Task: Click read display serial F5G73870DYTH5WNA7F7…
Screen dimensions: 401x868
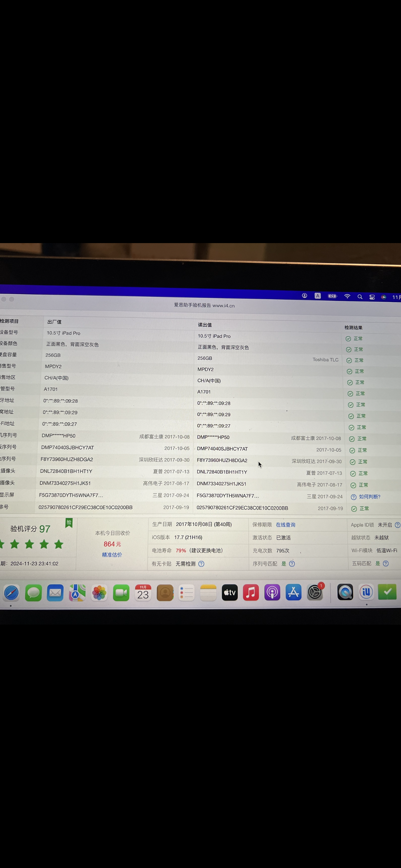Action: pos(228,496)
